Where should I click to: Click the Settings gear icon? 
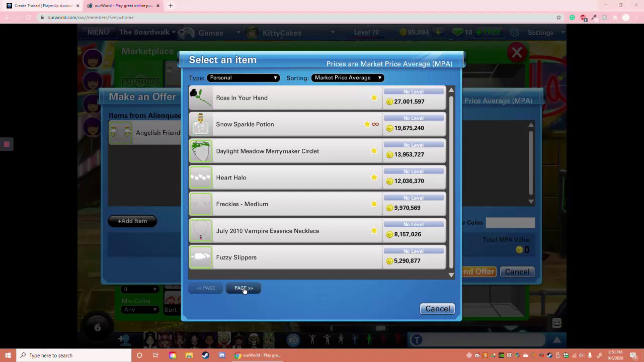[x=514, y=32]
